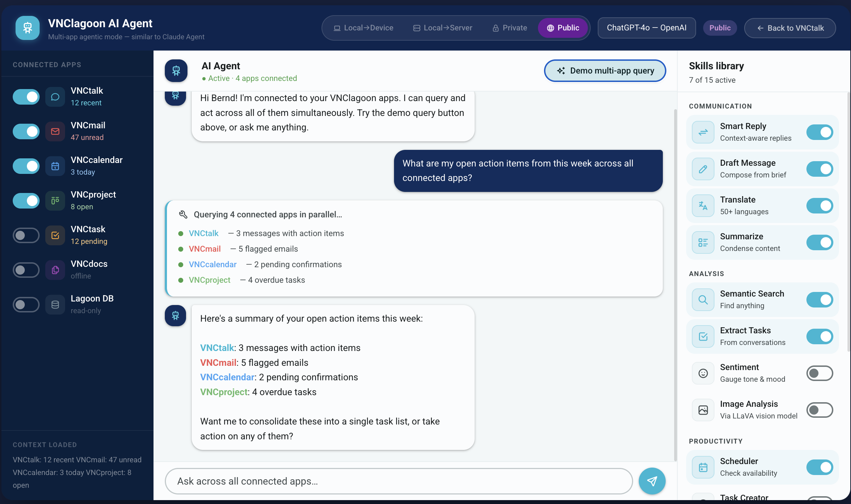The height and width of the screenshot is (504, 851).
Task: Click the VNCcalendar calendar icon
Action: (55, 166)
